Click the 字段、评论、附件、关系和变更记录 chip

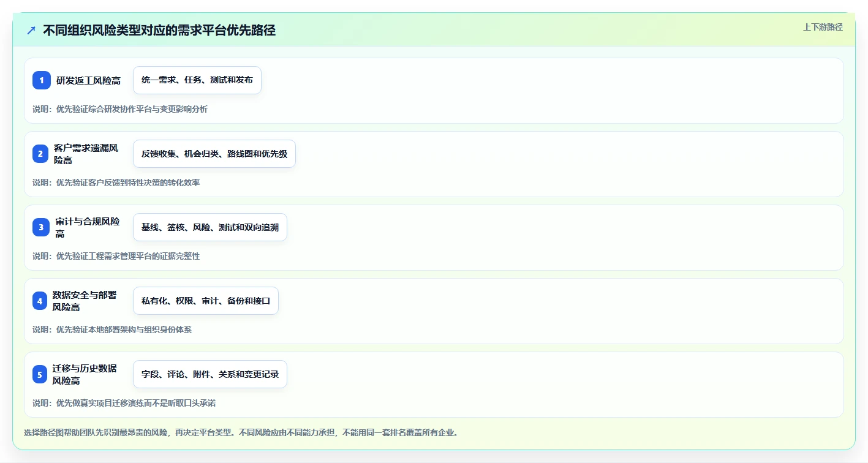[x=210, y=374]
